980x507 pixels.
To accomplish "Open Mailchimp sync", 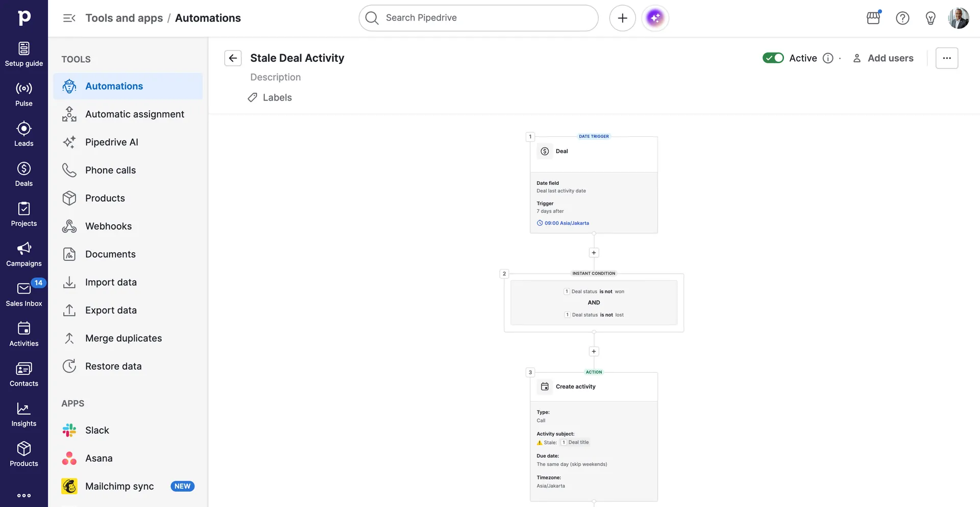I will point(118,486).
